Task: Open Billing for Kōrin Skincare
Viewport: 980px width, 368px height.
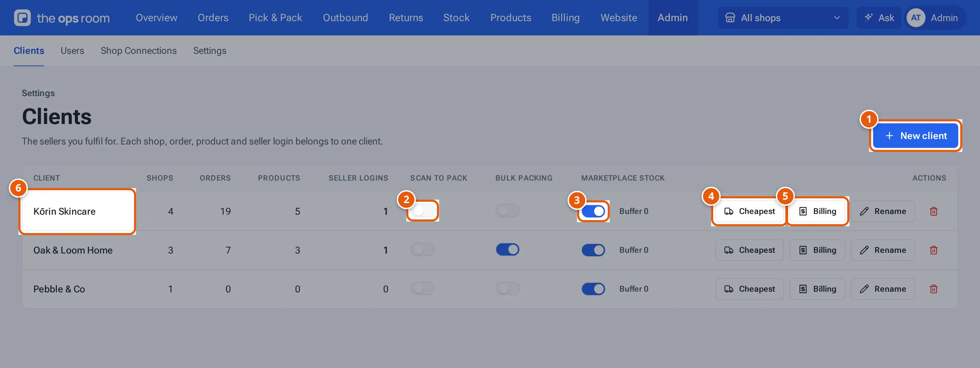Action: click(817, 211)
